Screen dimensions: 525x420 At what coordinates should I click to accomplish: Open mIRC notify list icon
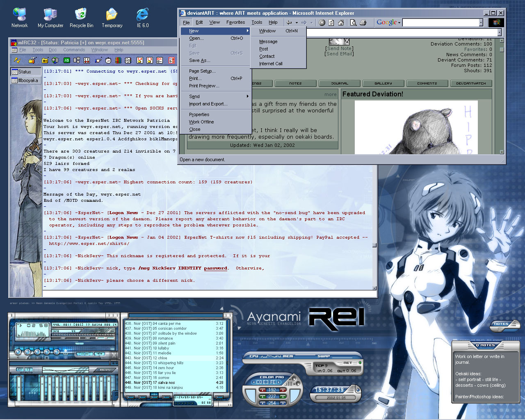(x=172, y=60)
